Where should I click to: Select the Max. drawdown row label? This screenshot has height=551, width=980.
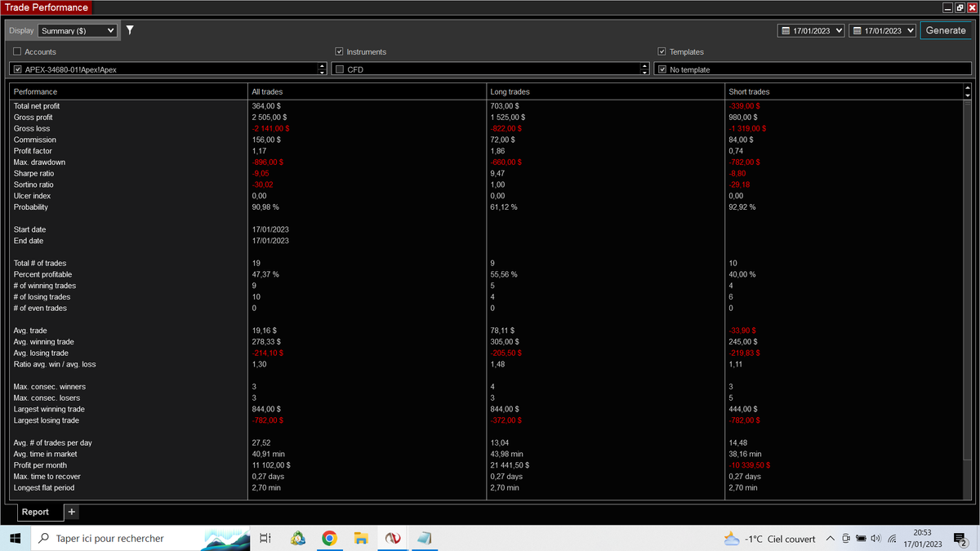(39, 162)
